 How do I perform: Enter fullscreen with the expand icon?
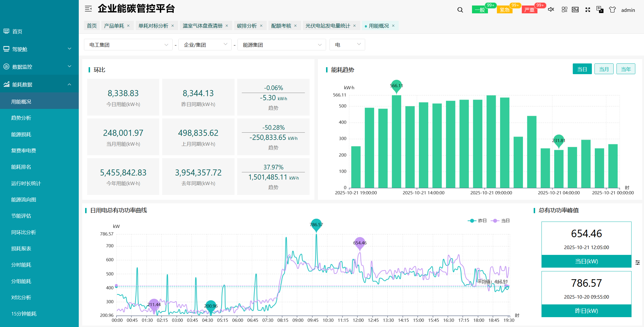(588, 10)
